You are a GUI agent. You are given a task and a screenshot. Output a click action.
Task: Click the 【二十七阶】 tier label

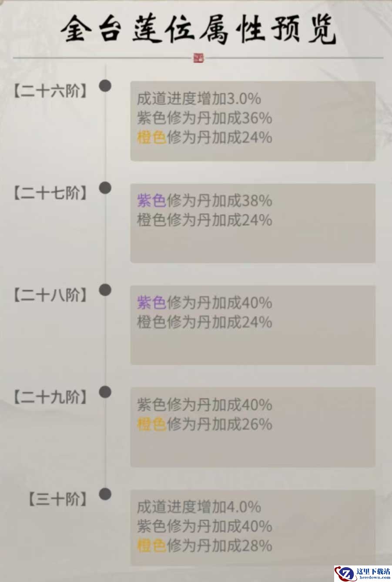click(x=49, y=193)
